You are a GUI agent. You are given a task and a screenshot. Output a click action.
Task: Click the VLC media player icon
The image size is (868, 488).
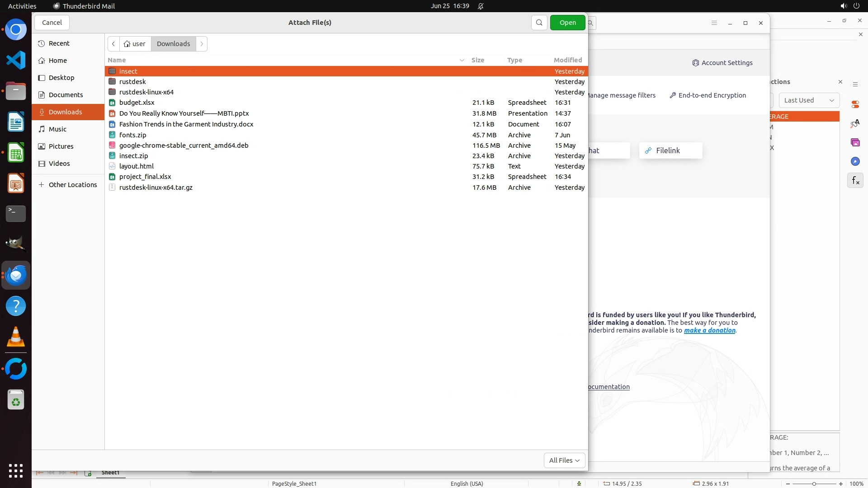16,337
